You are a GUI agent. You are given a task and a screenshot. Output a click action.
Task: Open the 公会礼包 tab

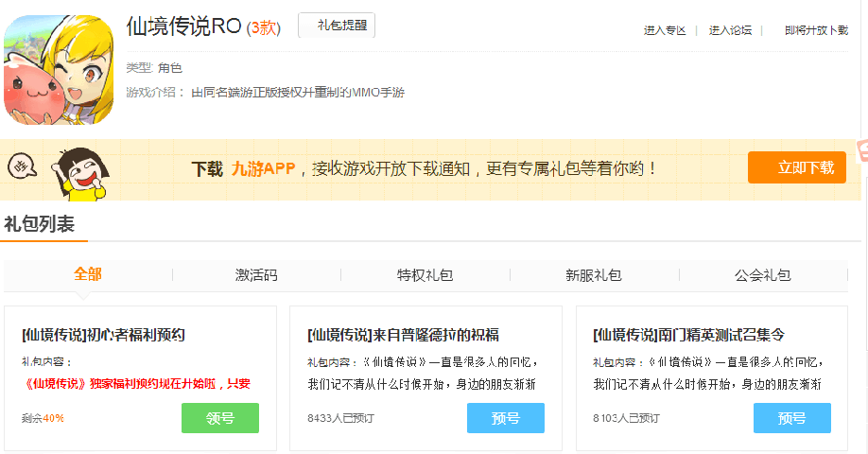762,275
